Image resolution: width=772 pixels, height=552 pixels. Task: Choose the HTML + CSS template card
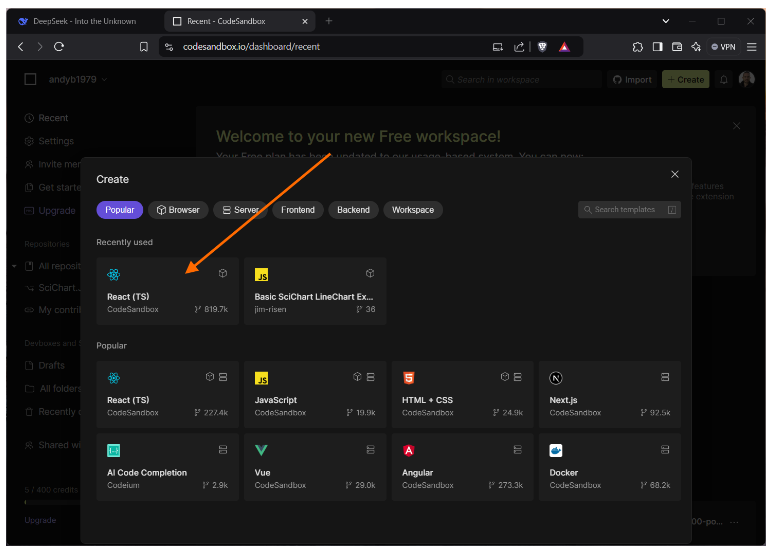[462, 394]
